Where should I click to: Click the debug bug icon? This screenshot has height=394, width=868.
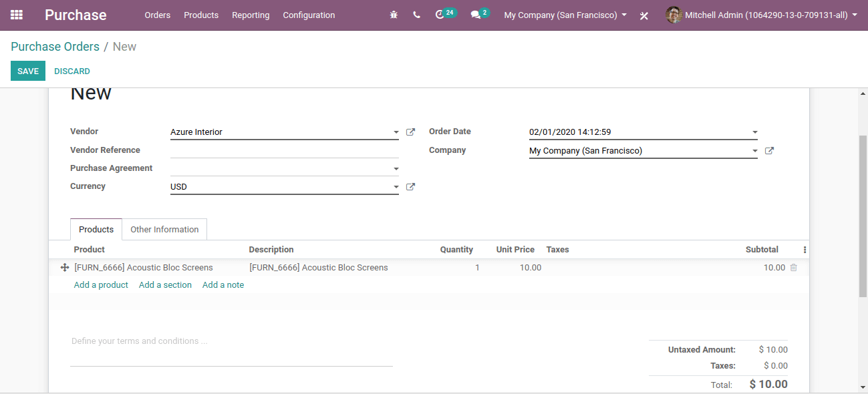[x=394, y=15]
